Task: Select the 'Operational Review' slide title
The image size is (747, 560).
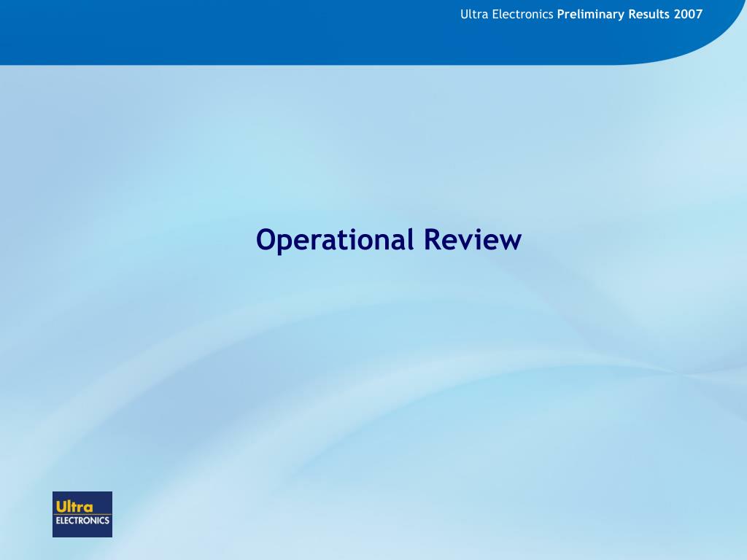Action: tap(389, 239)
